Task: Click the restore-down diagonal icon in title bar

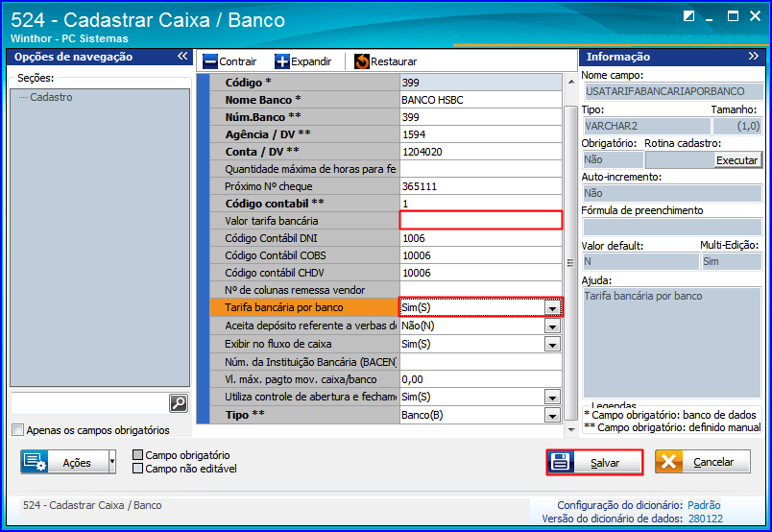Action: (x=688, y=16)
